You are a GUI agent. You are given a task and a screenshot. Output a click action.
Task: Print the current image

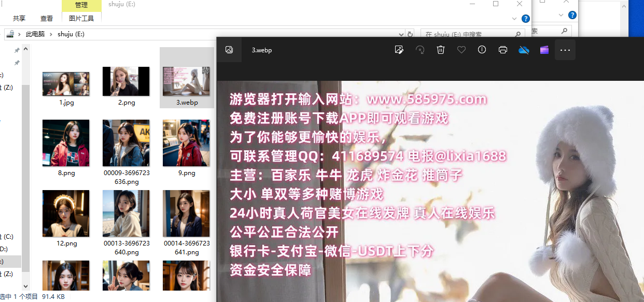click(502, 50)
